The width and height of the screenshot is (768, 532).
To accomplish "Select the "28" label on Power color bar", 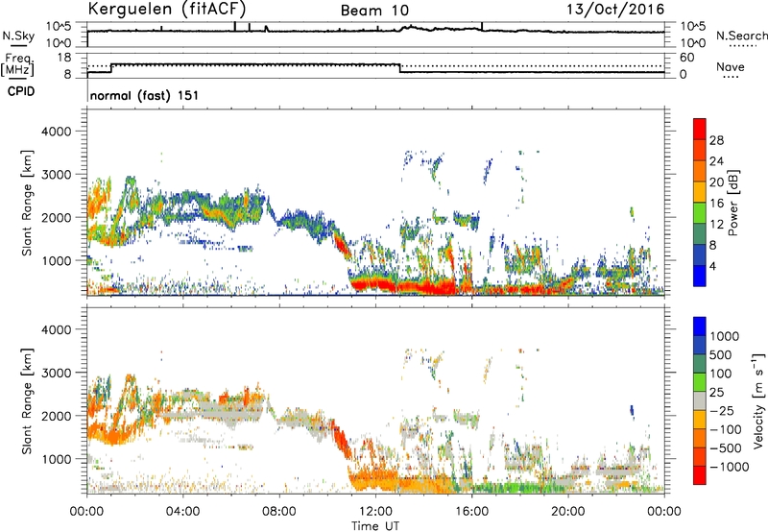I will coord(716,140).
